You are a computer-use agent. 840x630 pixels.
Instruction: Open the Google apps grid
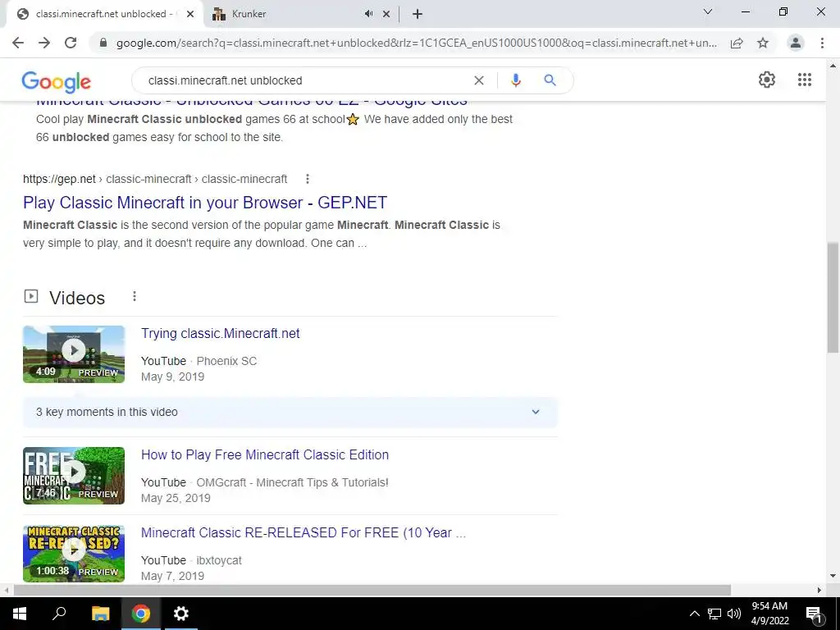(805, 80)
